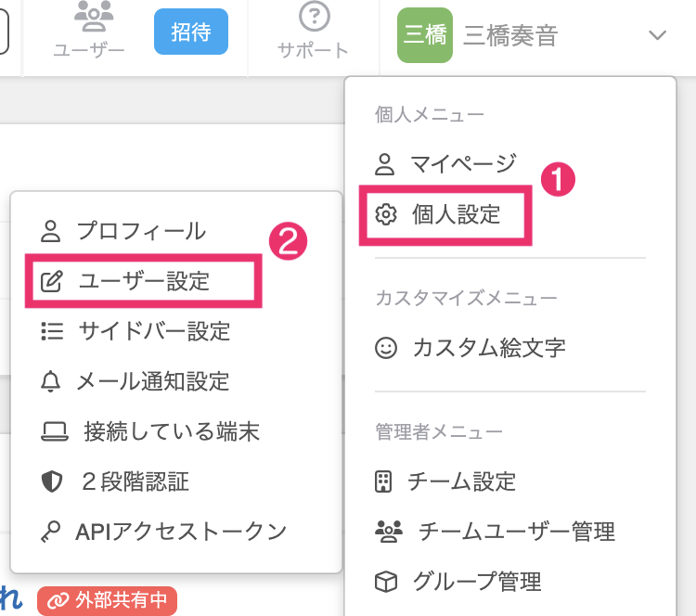Open メール通知設定 submenu item
Screen dimensions: 696x616
pos(152,380)
